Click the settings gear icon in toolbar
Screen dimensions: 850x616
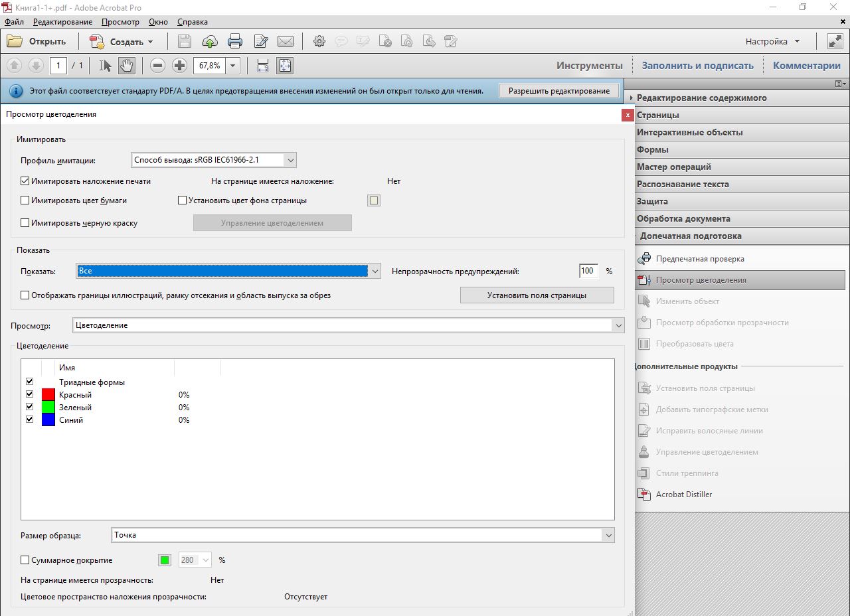[x=319, y=41]
